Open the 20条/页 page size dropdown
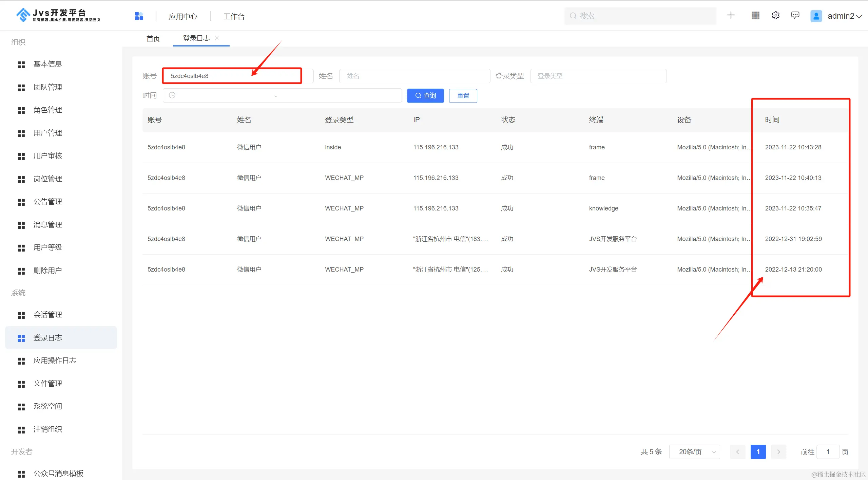868x480 pixels. tap(694, 452)
